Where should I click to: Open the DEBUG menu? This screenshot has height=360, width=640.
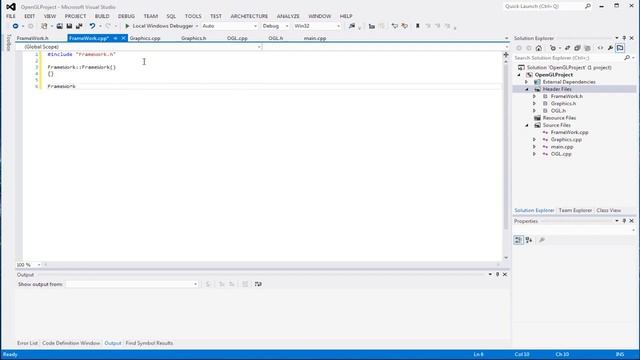tap(126, 16)
